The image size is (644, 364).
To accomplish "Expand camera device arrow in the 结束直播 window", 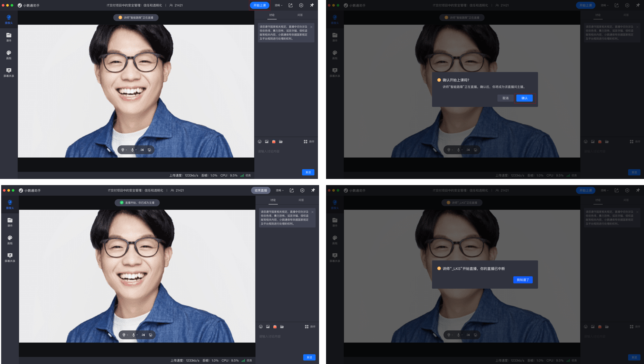I will point(128,335).
